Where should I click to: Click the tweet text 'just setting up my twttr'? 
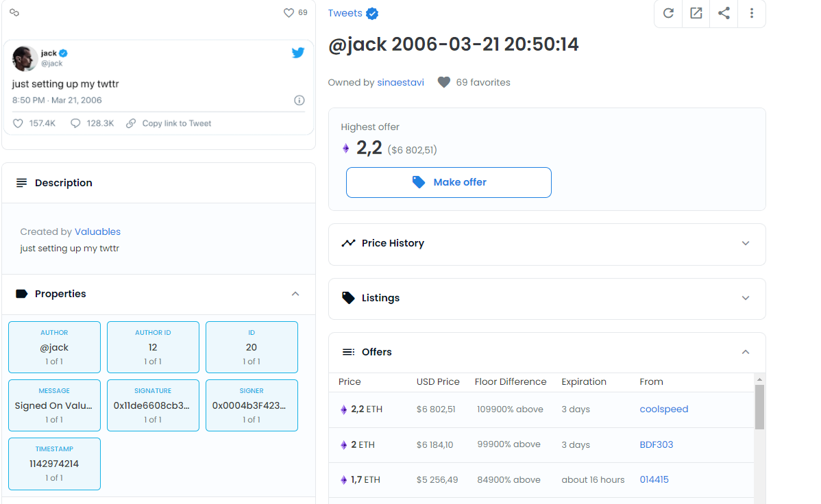click(x=66, y=84)
